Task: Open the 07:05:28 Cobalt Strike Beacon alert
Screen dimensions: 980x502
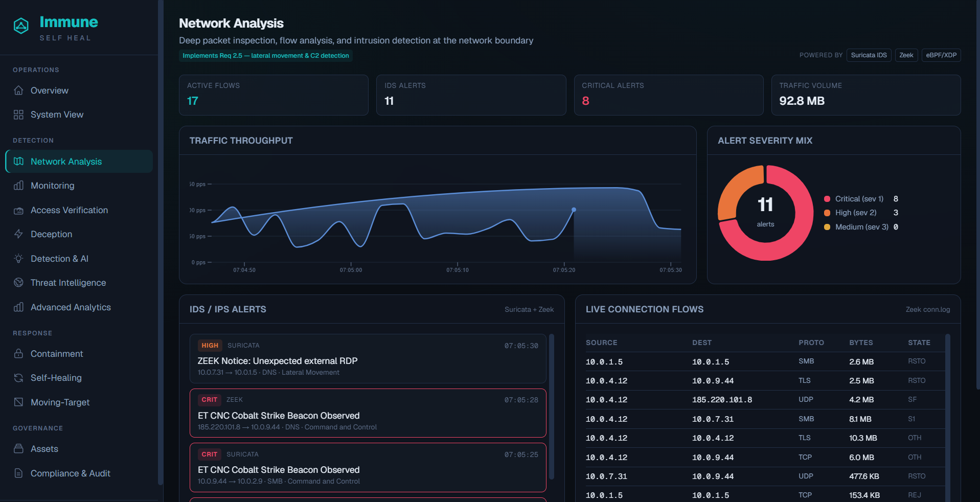Action: pos(368,413)
